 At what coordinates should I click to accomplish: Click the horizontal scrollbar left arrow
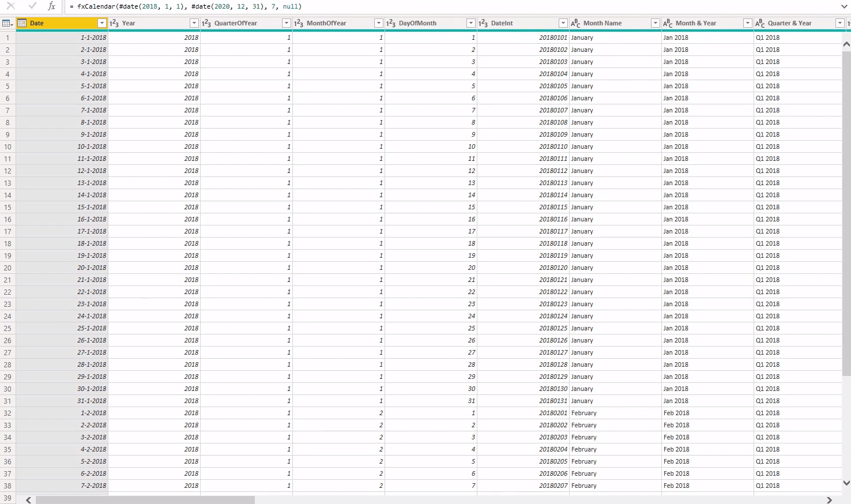coord(28,500)
